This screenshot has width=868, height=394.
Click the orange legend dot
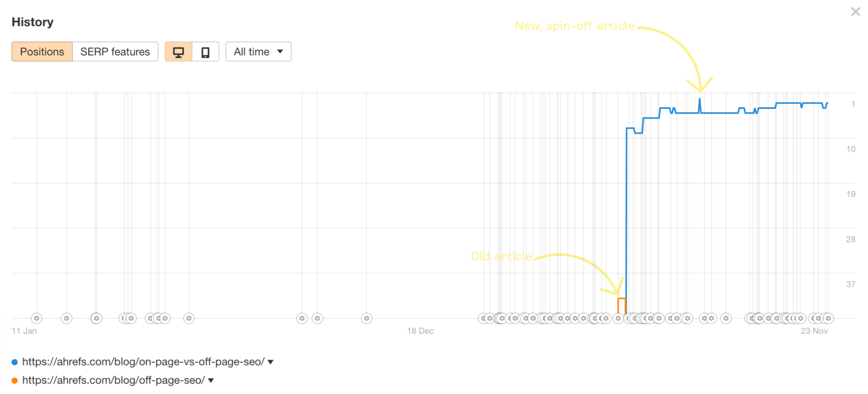(15, 381)
